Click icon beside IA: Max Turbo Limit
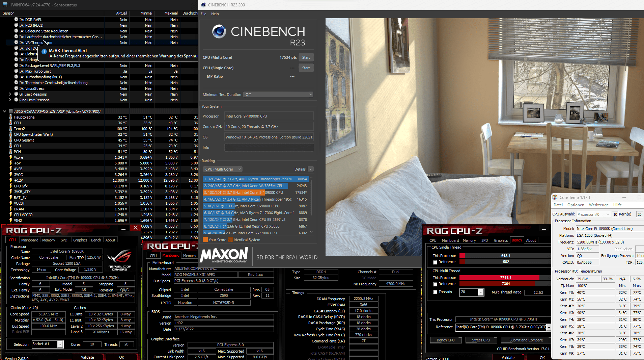 pos(16,71)
